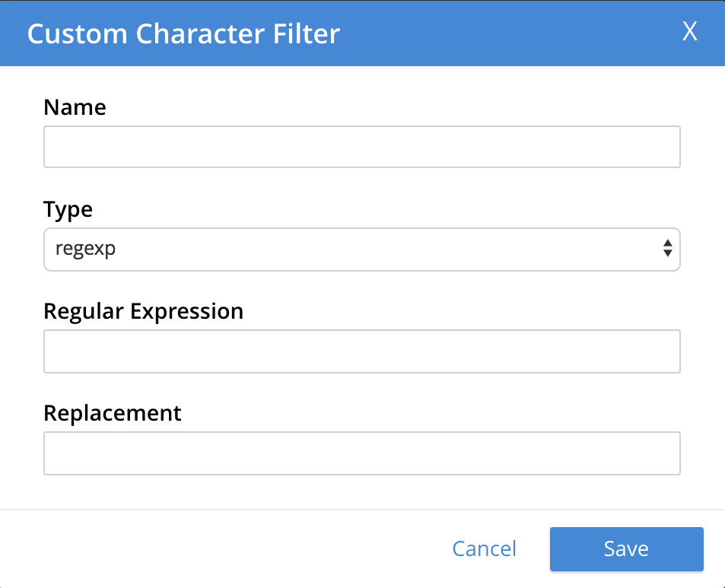Click the blue dialog header bar
The width and height of the screenshot is (725, 588).
tap(494, 33)
